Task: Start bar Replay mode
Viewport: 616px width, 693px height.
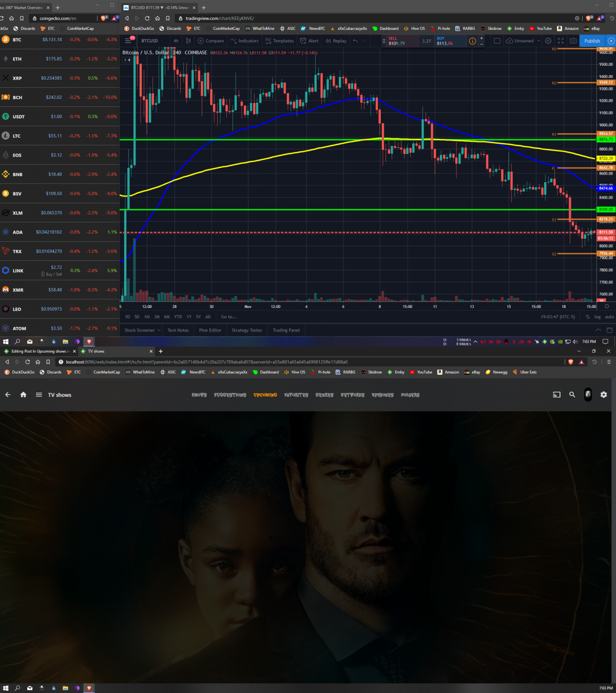Action: 336,41
